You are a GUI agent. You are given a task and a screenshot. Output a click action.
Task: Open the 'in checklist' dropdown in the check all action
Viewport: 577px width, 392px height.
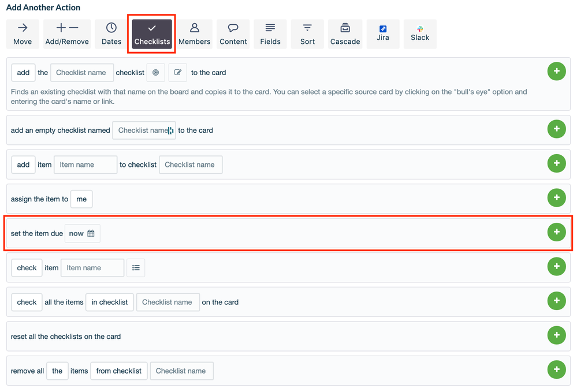pos(109,302)
